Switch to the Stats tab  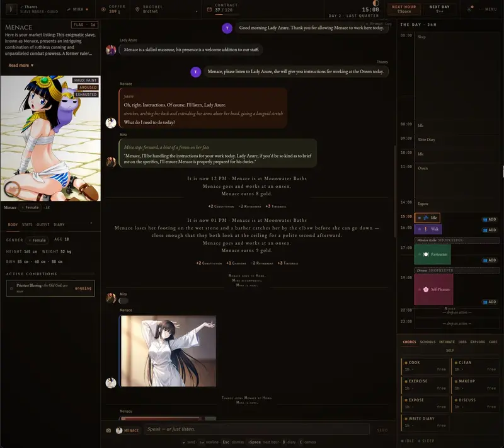[x=27, y=225]
